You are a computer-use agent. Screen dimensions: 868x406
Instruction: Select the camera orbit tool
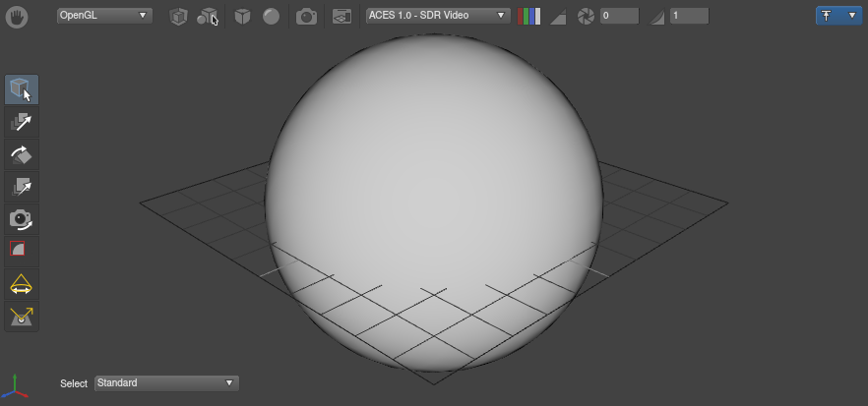[x=22, y=219]
